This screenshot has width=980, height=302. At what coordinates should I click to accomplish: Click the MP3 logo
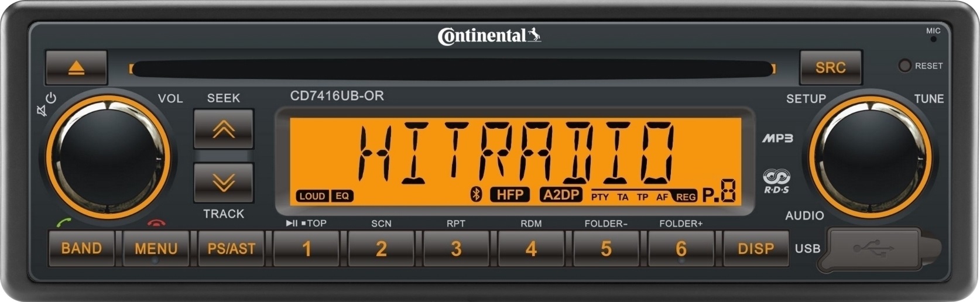[777, 139]
